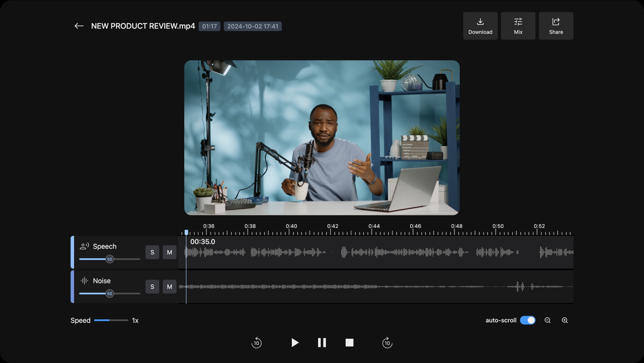Zoom in the timeline
This screenshot has height=363, width=644.
coord(565,320)
